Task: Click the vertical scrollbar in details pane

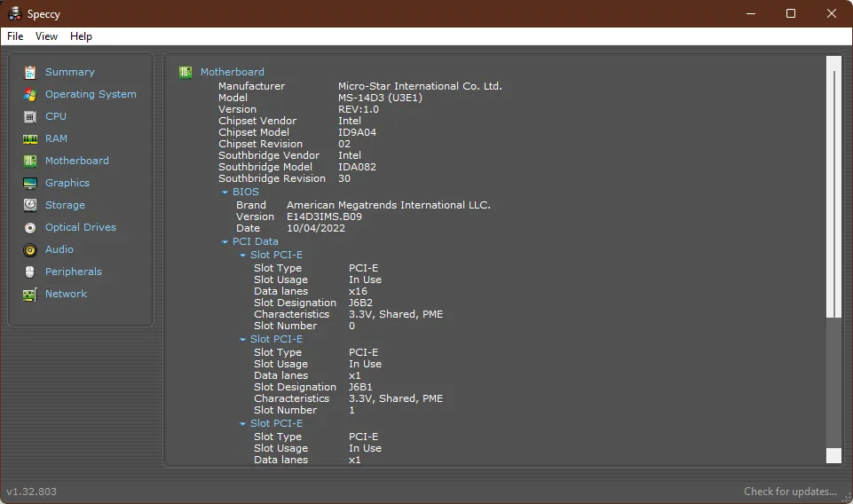Action: point(833,186)
